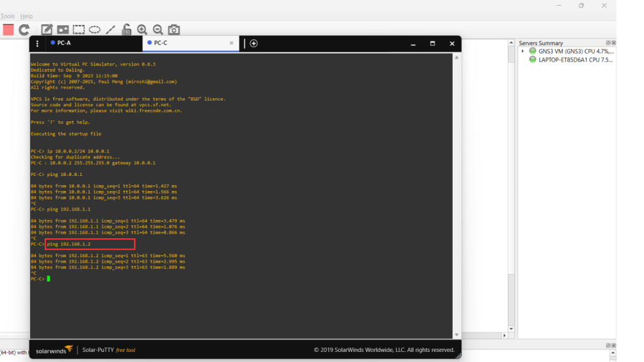Select the Draw ellipse tool

pyautogui.click(x=94, y=30)
